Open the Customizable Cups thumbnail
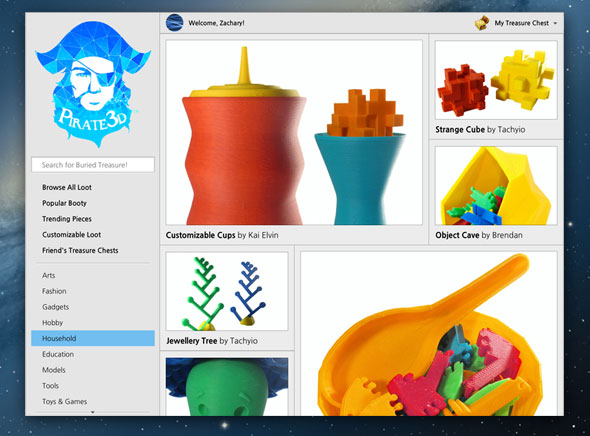 294,132
